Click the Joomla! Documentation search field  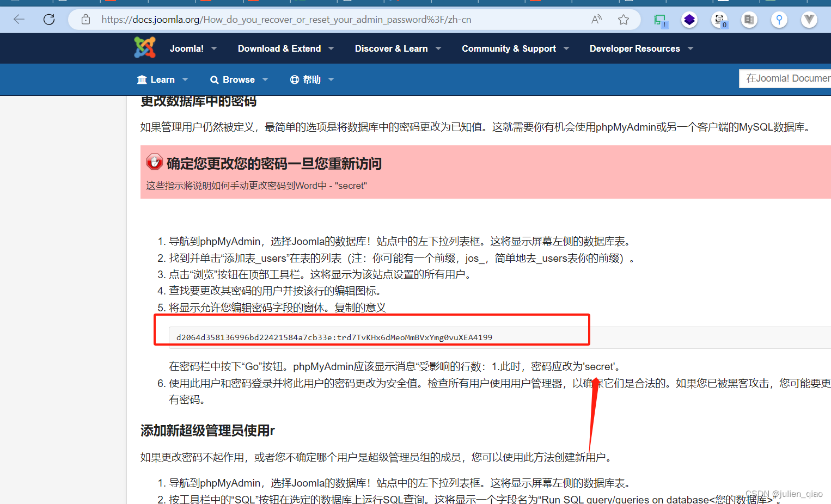point(785,78)
